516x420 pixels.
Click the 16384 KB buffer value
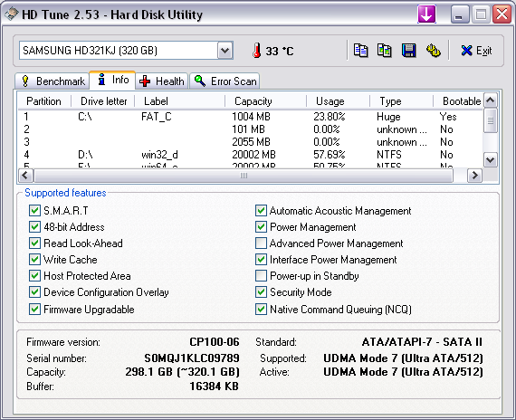pos(214,386)
